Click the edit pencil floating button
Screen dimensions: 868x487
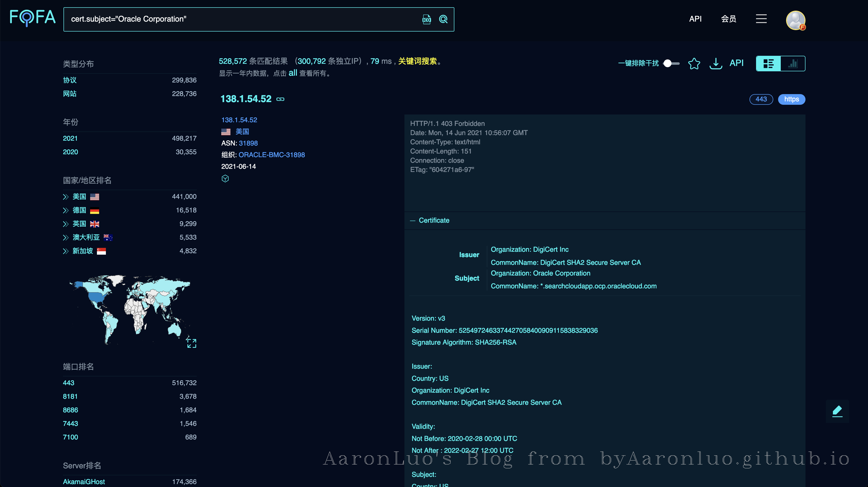point(837,411)
